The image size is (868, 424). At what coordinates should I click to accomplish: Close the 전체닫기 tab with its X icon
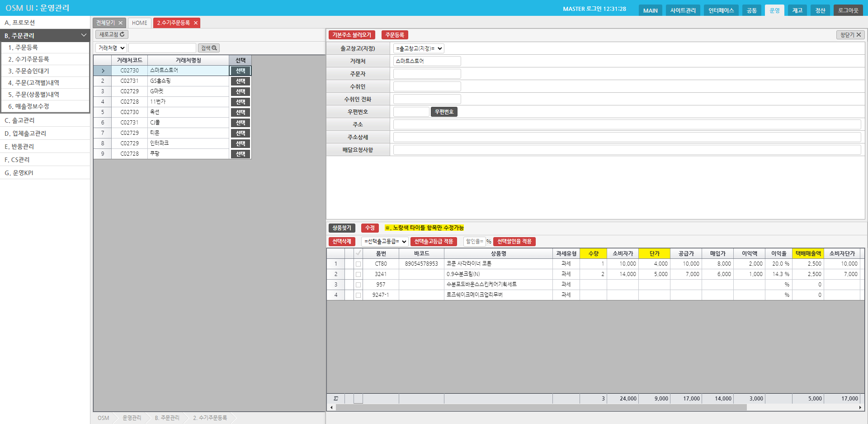[120, 23]
